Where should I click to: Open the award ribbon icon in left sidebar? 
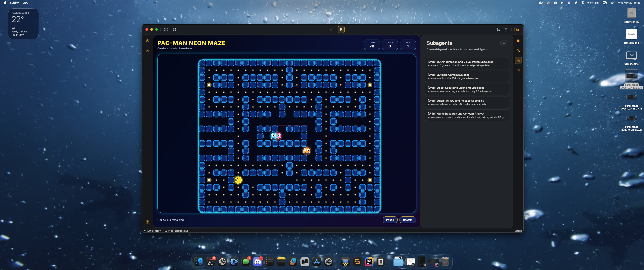coord(148,51)
